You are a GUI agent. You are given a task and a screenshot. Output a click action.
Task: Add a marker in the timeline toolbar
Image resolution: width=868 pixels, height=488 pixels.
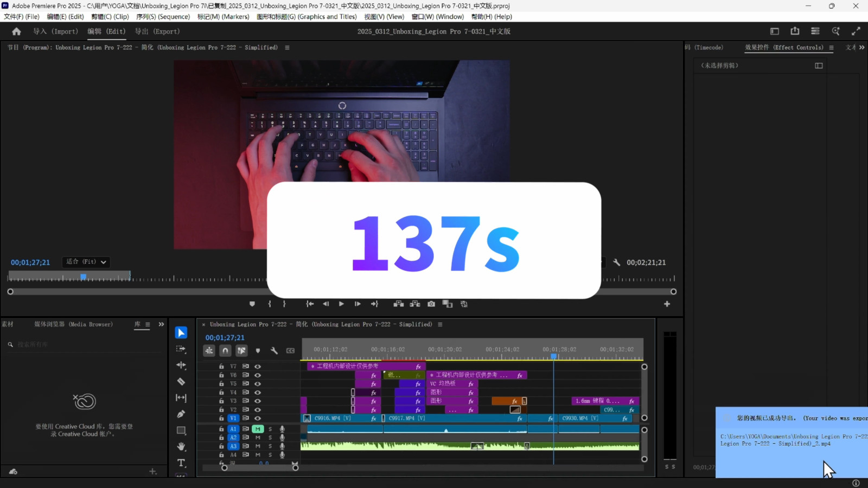258,351
